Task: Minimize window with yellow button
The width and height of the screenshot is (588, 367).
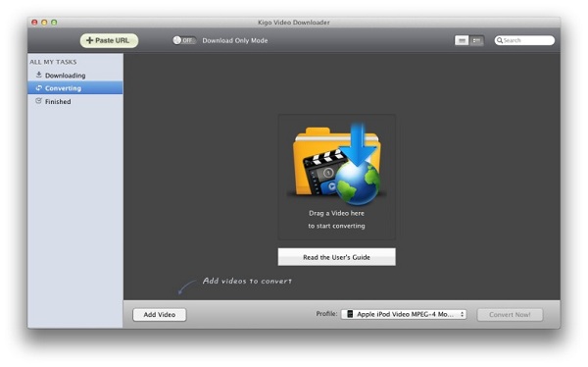Action: pos(44,23)
